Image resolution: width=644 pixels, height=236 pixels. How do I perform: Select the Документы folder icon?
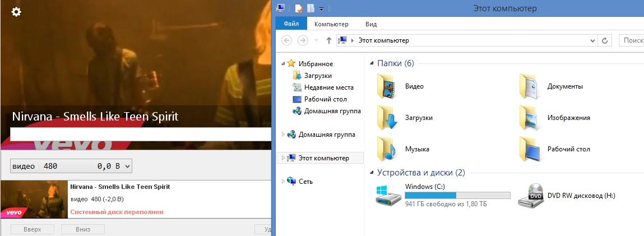click(529, 86)
